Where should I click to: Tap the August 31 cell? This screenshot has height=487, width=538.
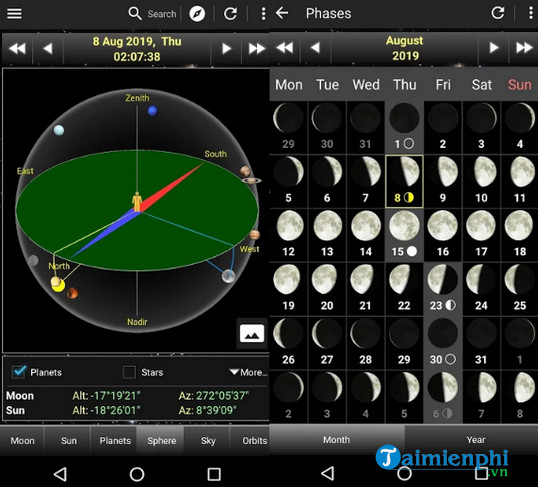(481, 343)
